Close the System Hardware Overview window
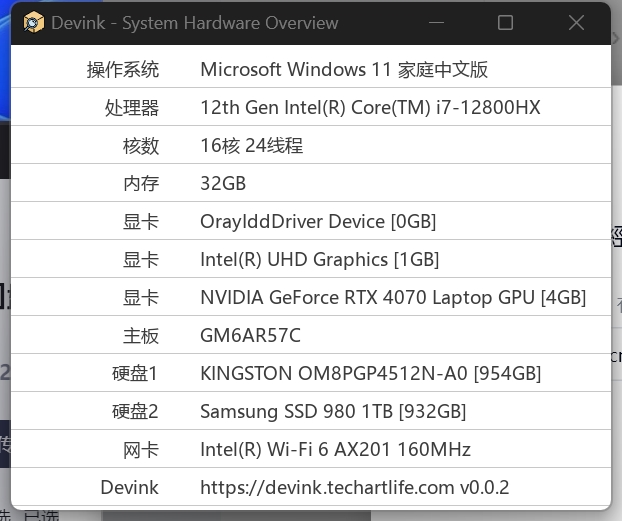Image resolution: width=622 pixels, height=521 pixels. coord(576,23)
